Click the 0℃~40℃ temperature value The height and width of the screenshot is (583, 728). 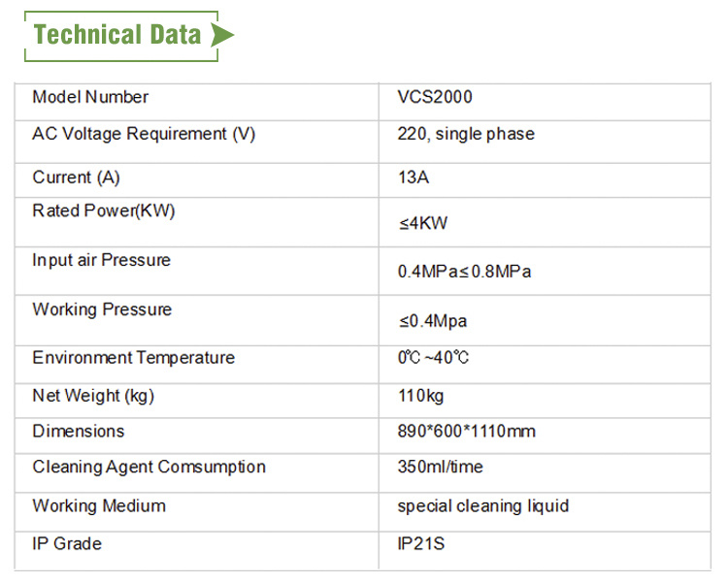tap(433, 358)
